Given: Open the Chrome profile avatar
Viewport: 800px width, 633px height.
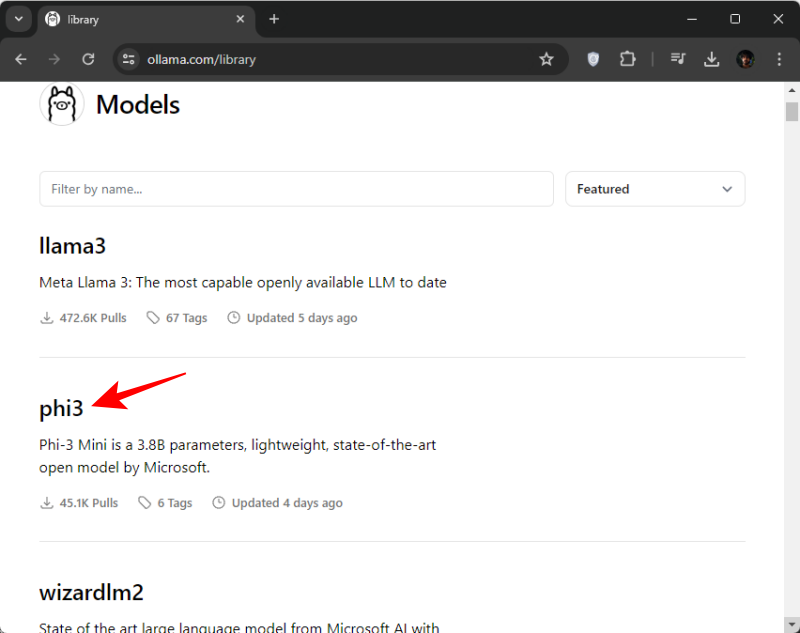Looking at the screenshot, I should [x=745, y=59].
